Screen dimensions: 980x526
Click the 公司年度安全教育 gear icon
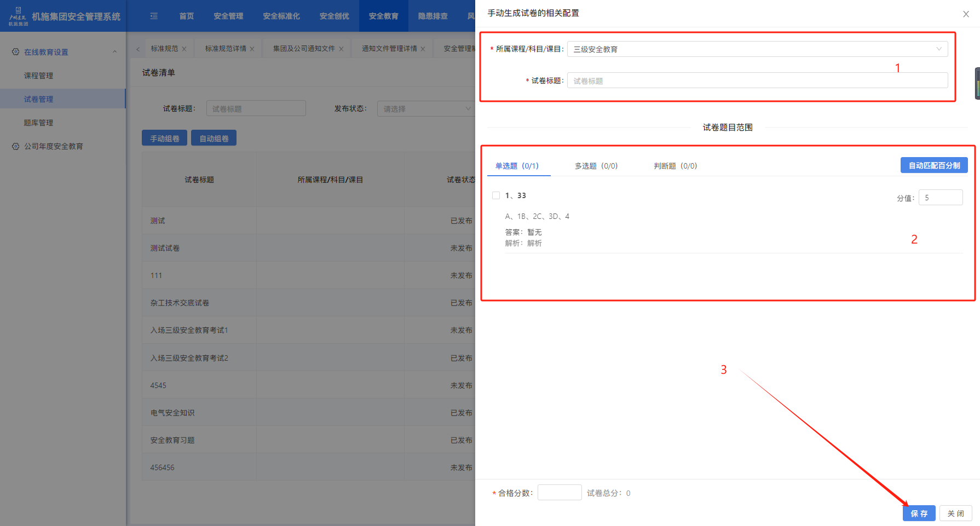point(15,146)
